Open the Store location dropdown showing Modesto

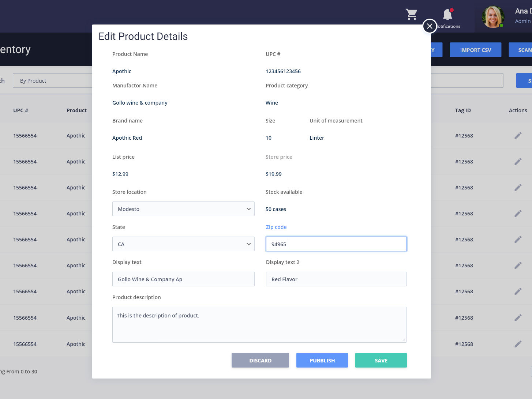183,209
